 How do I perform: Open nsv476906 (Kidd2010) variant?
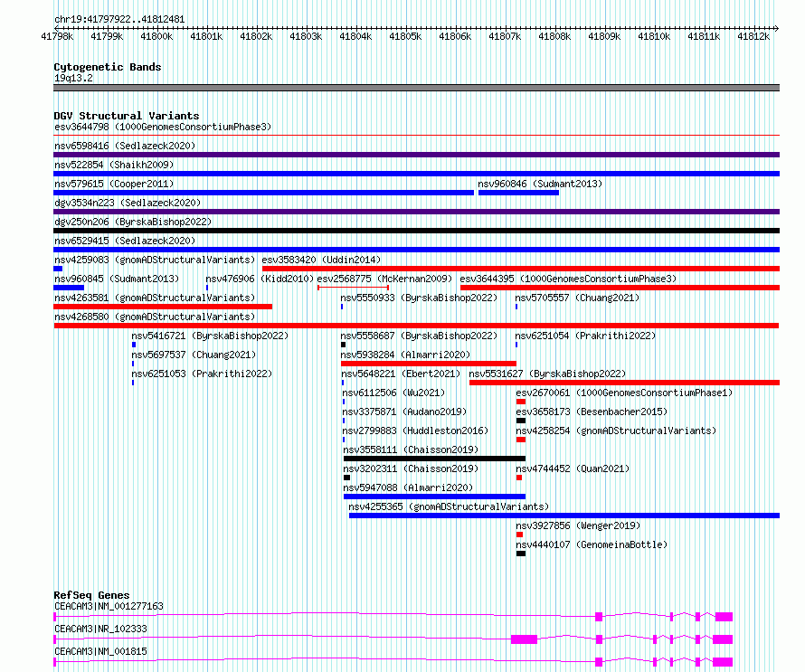(x=260, y=279)
